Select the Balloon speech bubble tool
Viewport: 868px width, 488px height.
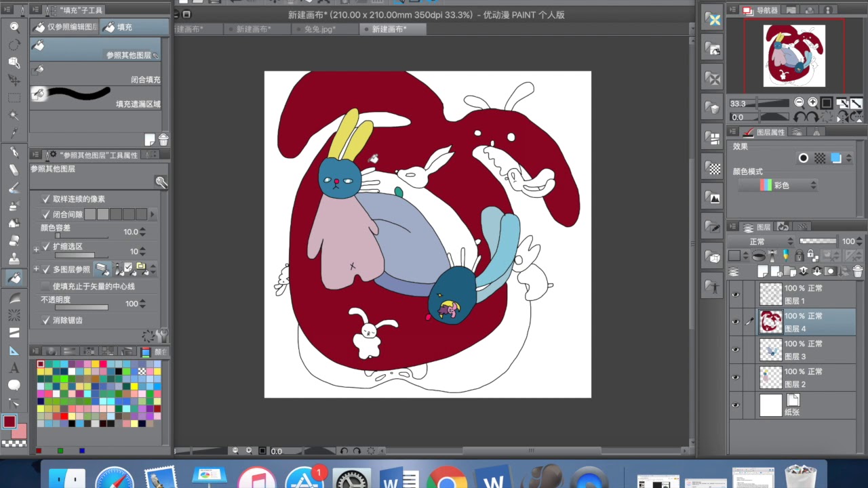pyautogui.click(x=14, y=386)
